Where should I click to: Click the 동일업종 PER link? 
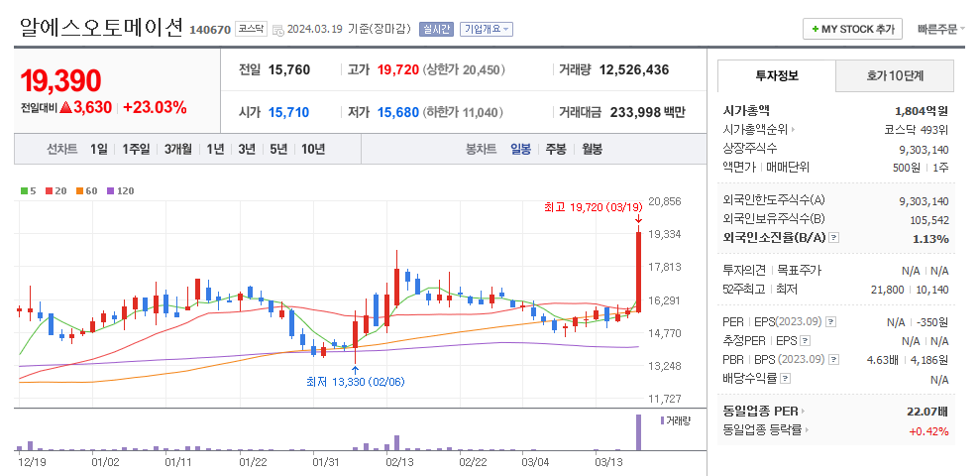[x=761, y=412]
